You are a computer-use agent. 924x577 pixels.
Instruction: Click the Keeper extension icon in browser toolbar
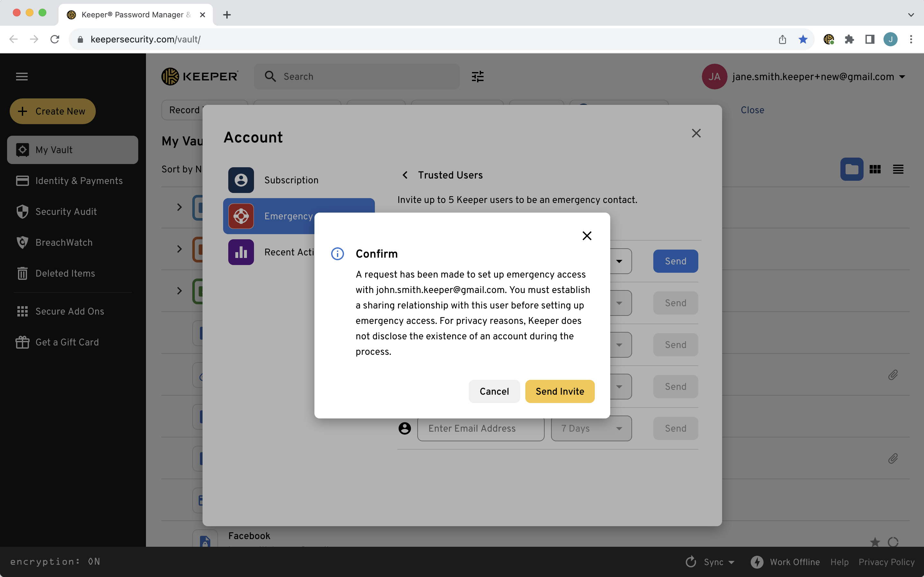click(x=828, y=39)
